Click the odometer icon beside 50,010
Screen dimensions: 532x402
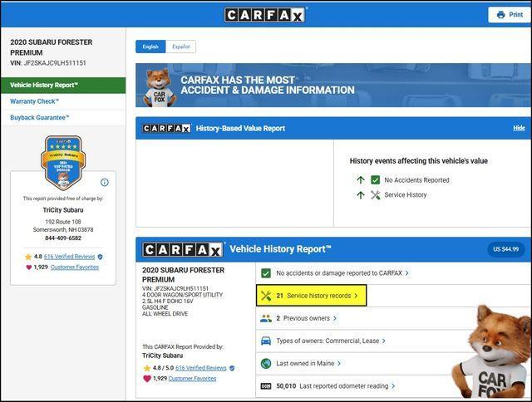point(266,386)
